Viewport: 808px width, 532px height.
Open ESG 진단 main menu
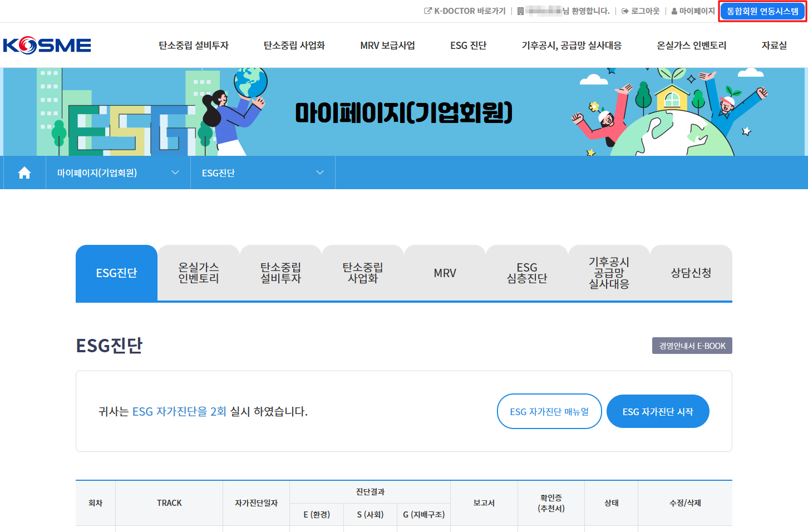click(469, 46)
